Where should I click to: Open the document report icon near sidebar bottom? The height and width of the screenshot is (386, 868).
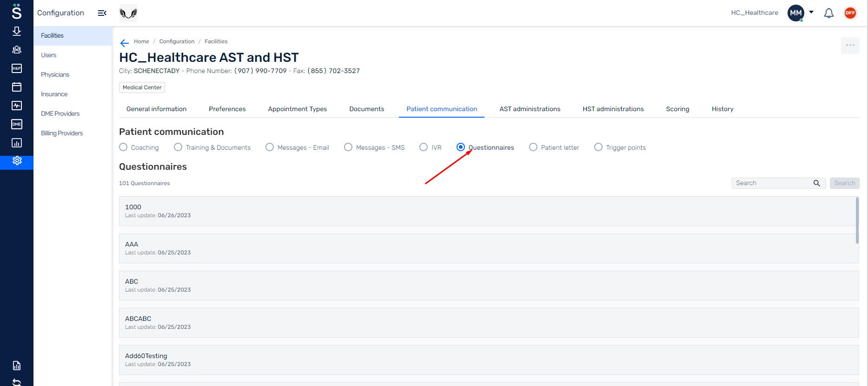[17, 366]
